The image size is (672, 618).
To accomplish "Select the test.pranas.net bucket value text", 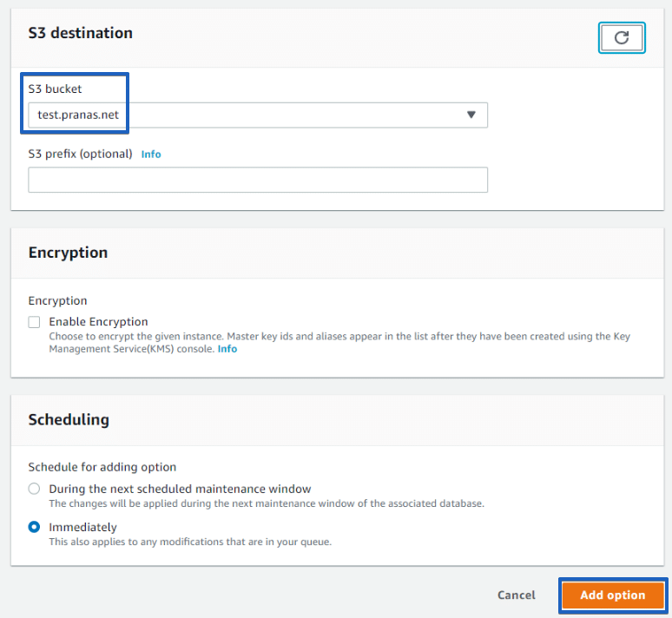I will coord(78,115).
